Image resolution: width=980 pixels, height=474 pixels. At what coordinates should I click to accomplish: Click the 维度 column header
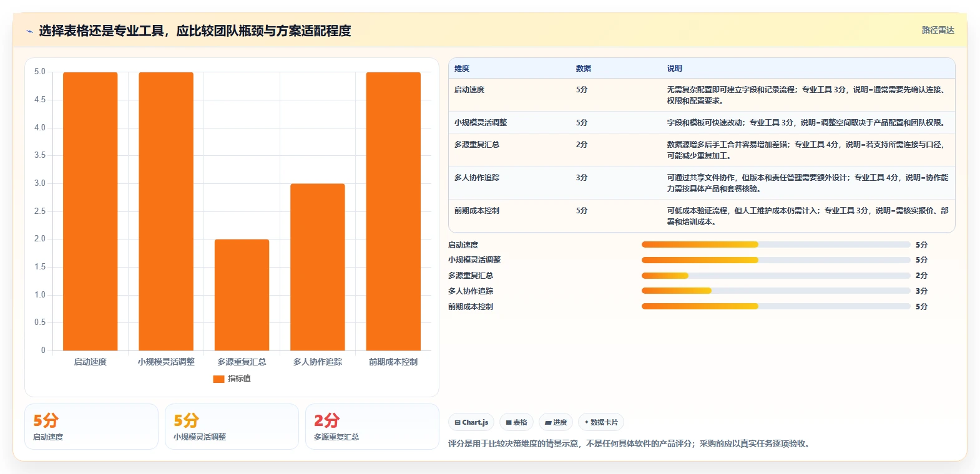pos(462,69)
